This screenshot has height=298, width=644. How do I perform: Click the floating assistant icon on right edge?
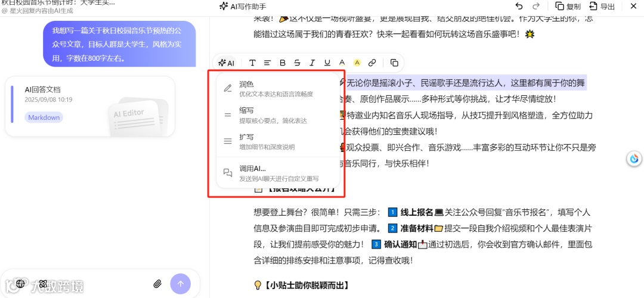click(635, 159)
